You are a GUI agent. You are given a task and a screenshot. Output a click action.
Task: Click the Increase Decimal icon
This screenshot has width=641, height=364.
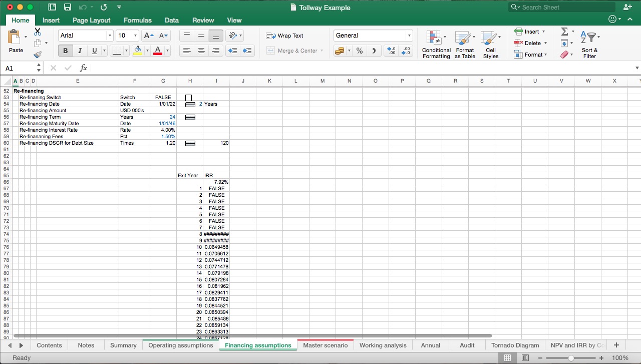391,50
